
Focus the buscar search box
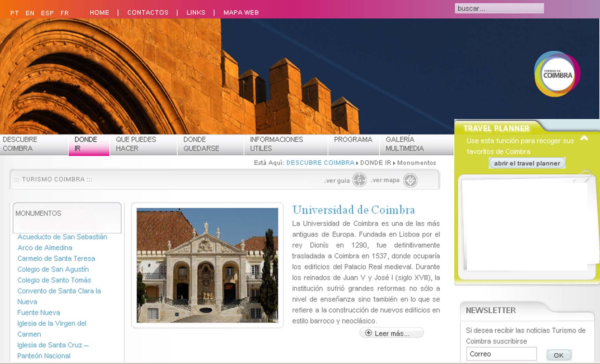point(499,9)
